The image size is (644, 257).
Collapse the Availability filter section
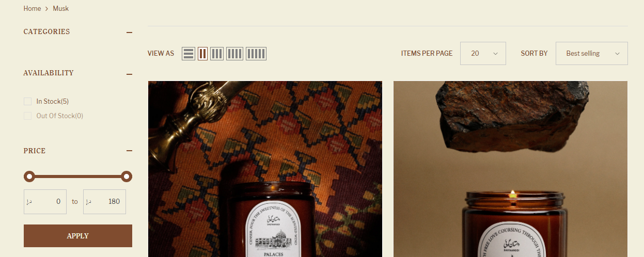(x=129, y=74)
